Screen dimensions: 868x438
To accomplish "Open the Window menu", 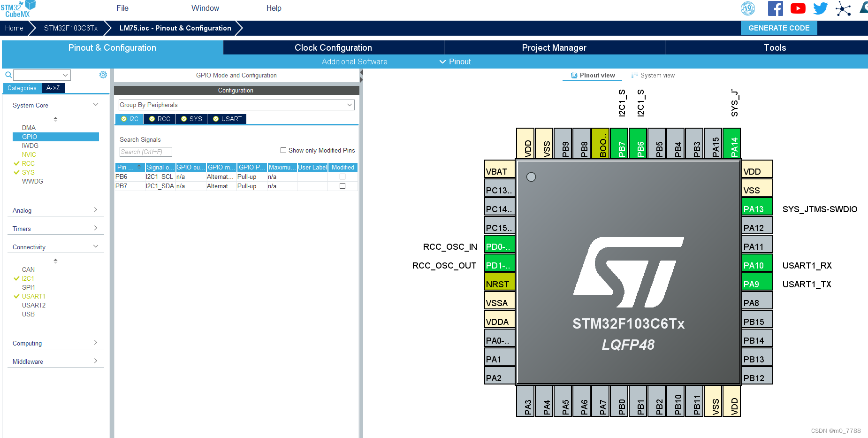I will 205,8.
